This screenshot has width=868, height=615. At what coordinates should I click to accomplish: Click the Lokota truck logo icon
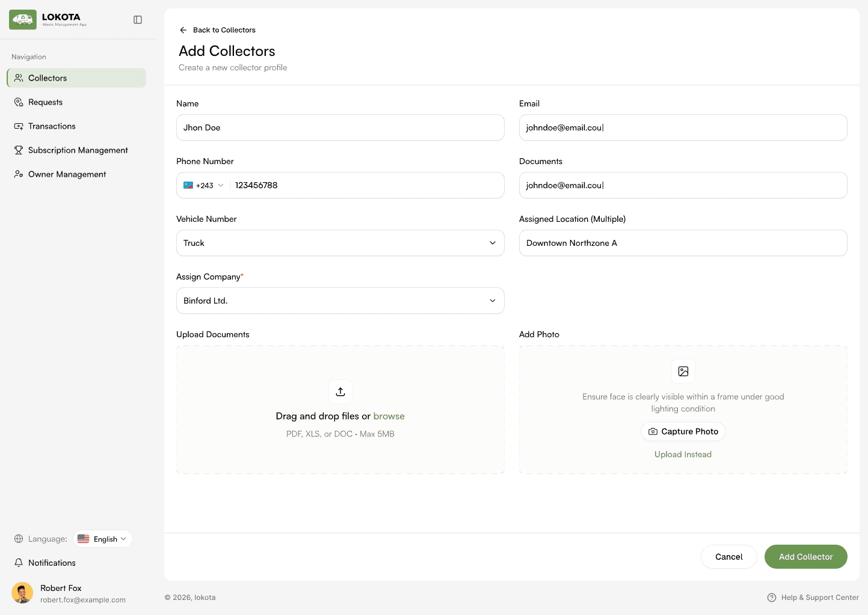[x=23, y=20]
